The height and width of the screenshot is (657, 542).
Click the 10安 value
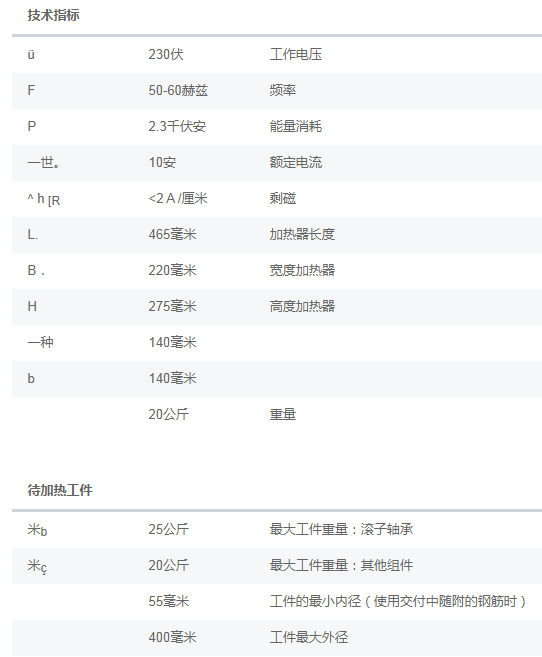(162, 163)
